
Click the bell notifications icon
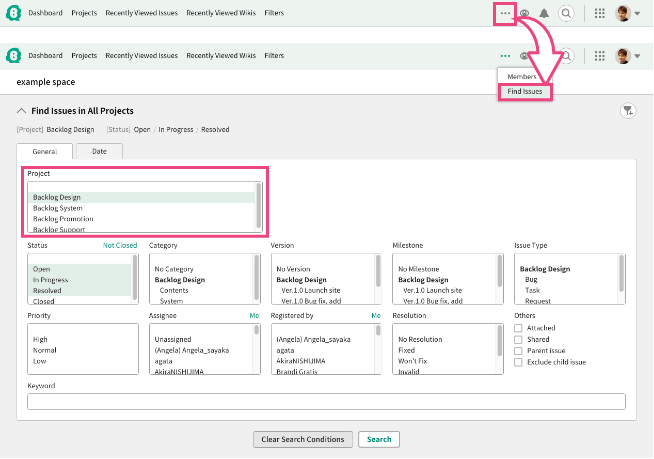(544, 13)
